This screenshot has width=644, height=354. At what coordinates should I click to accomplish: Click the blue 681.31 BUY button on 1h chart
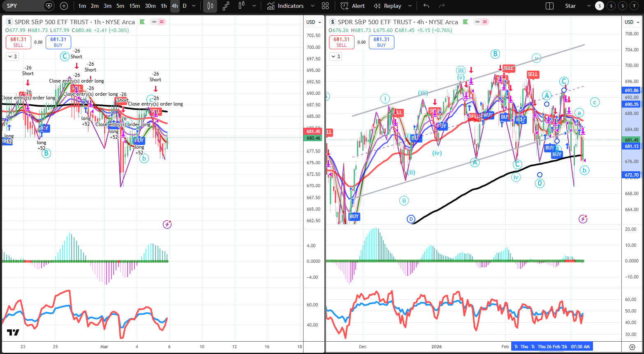pos(58,42)
